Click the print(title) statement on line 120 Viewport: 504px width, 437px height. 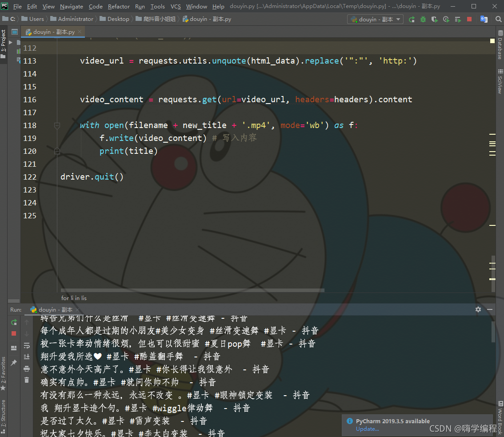[x=128, y=151]
